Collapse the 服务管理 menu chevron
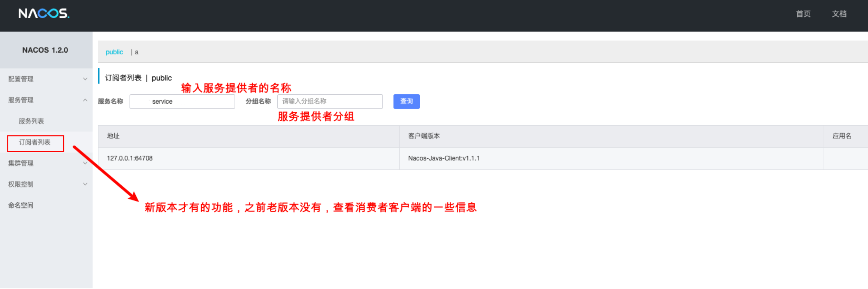The height and width of the screenshot is (289, 868). coord(85,100)
